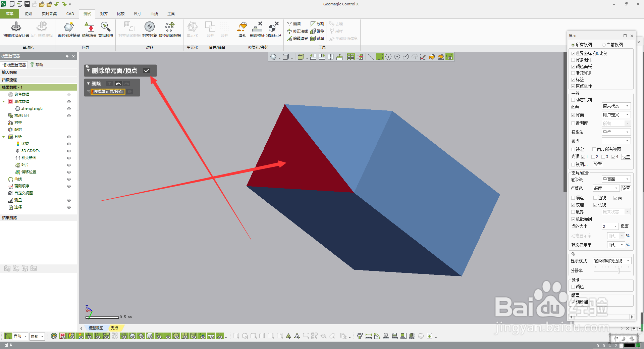Viewport: 644px width, 349px height.
Task: Open the 正面 dropdown
Action: pyautogui.click(x=616, y=106)
